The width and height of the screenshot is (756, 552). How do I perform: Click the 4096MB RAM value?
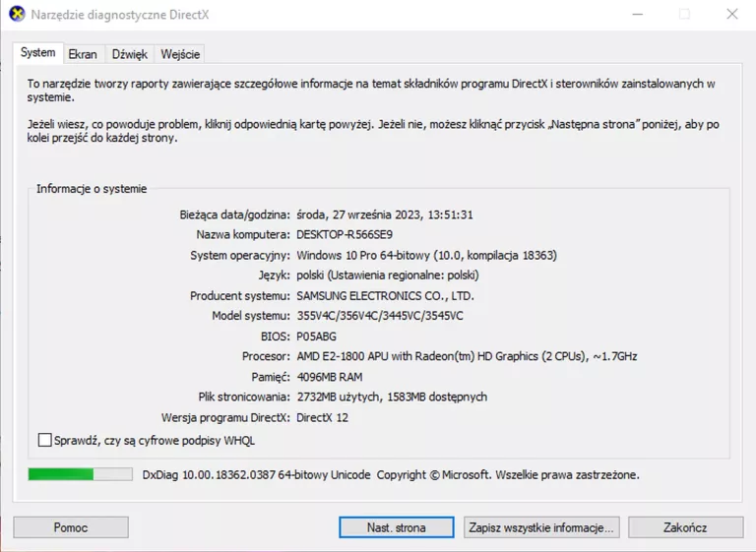330,377
